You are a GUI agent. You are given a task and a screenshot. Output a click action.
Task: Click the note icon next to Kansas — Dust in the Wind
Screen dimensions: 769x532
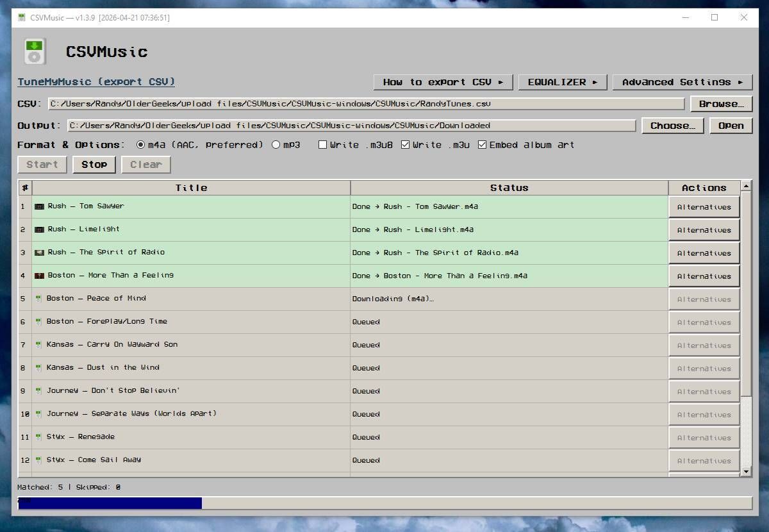40,368
